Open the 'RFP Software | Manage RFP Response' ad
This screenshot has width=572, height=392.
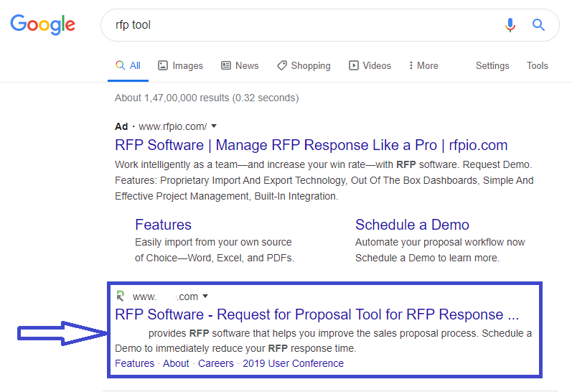tap(311, 145)
